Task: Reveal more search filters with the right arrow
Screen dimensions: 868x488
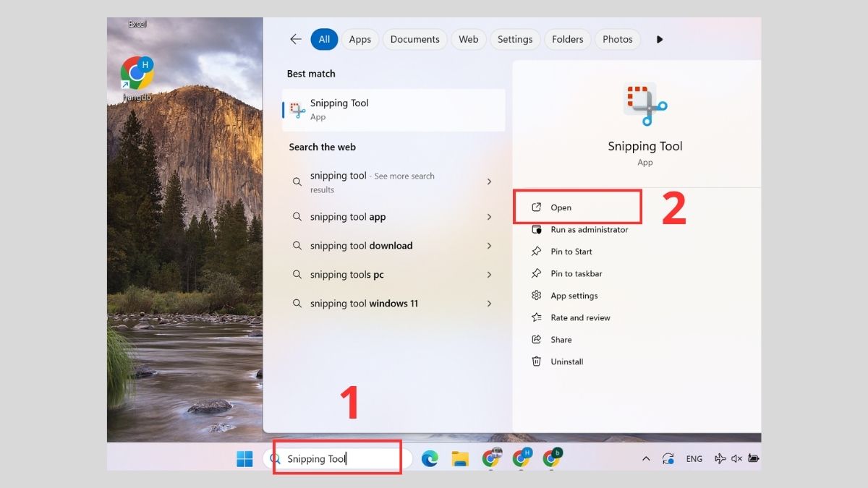Action: coord(659,39)
